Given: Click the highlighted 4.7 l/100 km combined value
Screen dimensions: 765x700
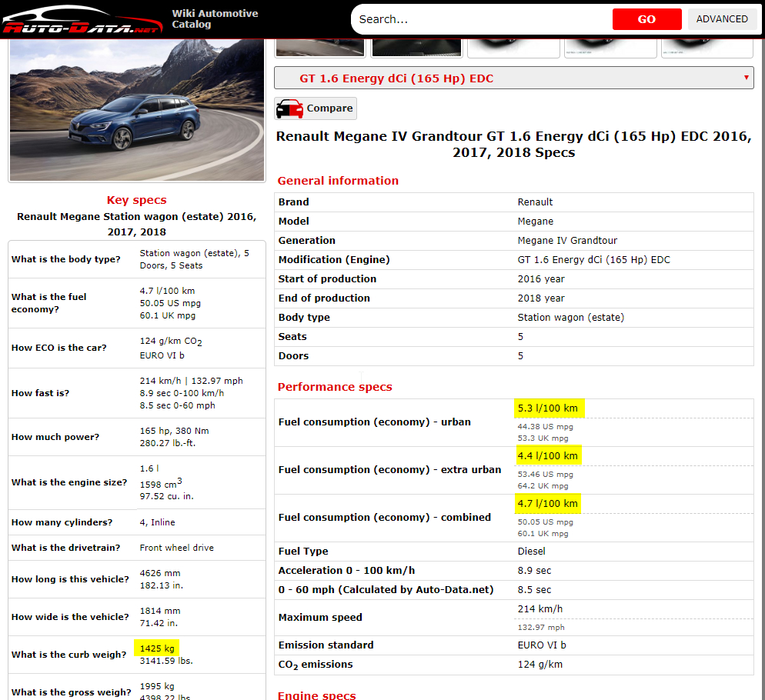Looking at the screenshot, I should (548, 503).
